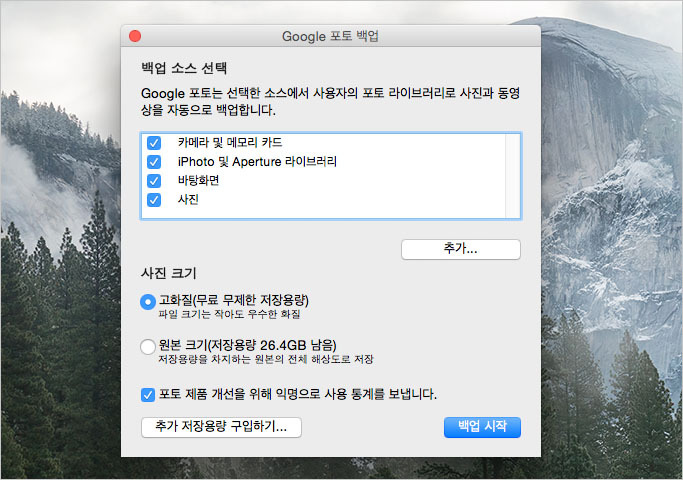Viewport: 683px width, 480px height.
Task: Toggle the 사진 folder checkbox
Action: (x=154, y=200)
